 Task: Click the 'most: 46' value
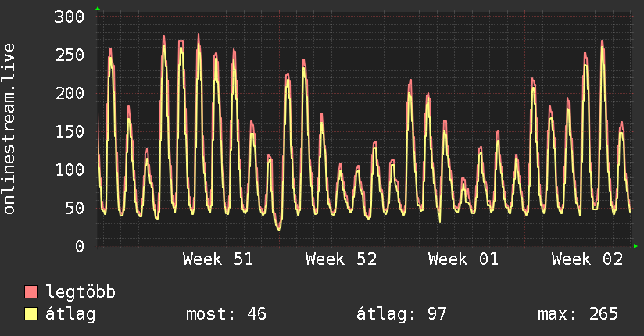point(226,314)
